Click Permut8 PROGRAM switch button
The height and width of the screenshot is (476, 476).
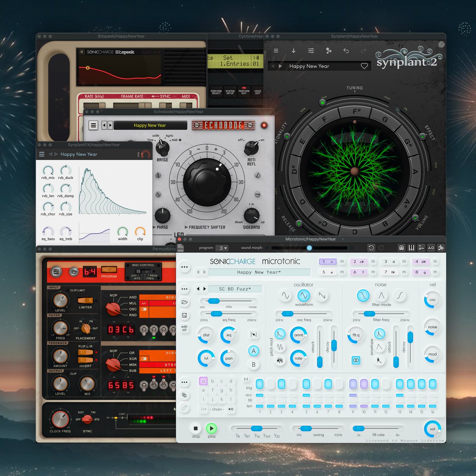[x=109, y=269]
